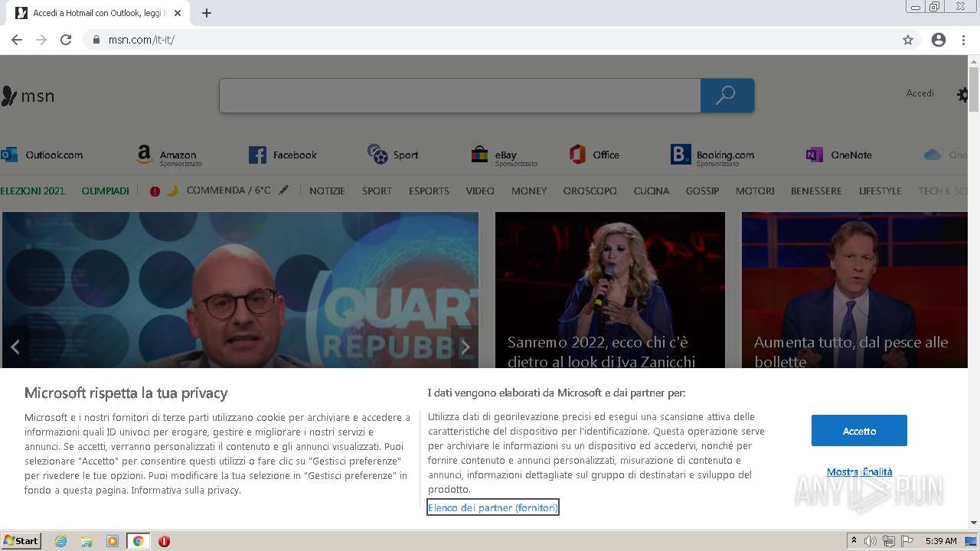Screen dimensions: 980x551
Task: View site security lock info
Action: point(96,40)
